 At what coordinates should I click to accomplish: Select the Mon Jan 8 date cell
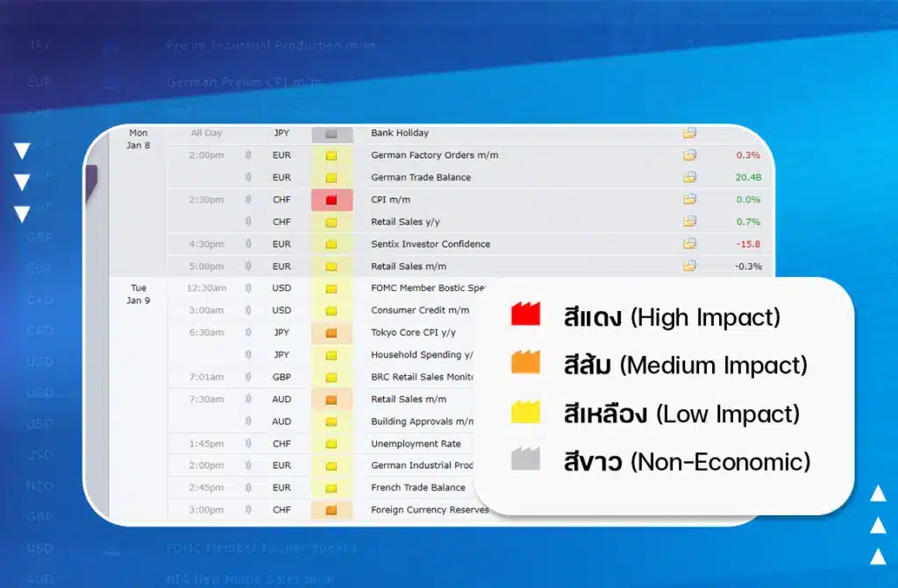tap(138, 139)
